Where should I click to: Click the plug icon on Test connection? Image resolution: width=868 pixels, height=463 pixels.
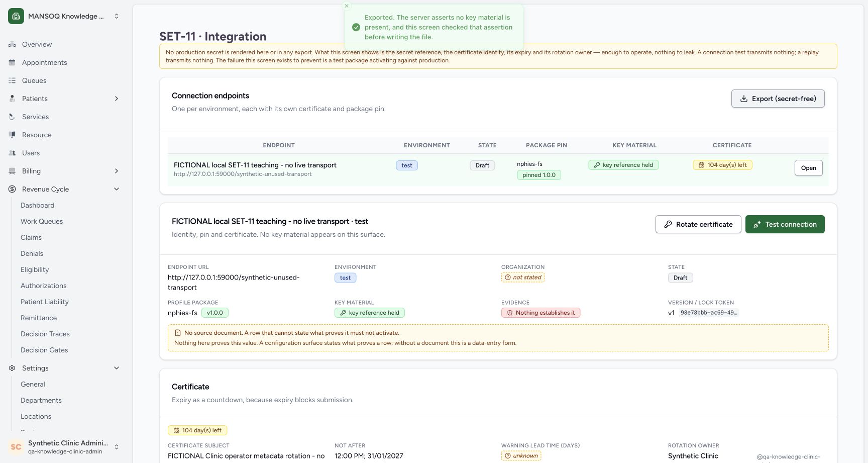pos(757,224)
